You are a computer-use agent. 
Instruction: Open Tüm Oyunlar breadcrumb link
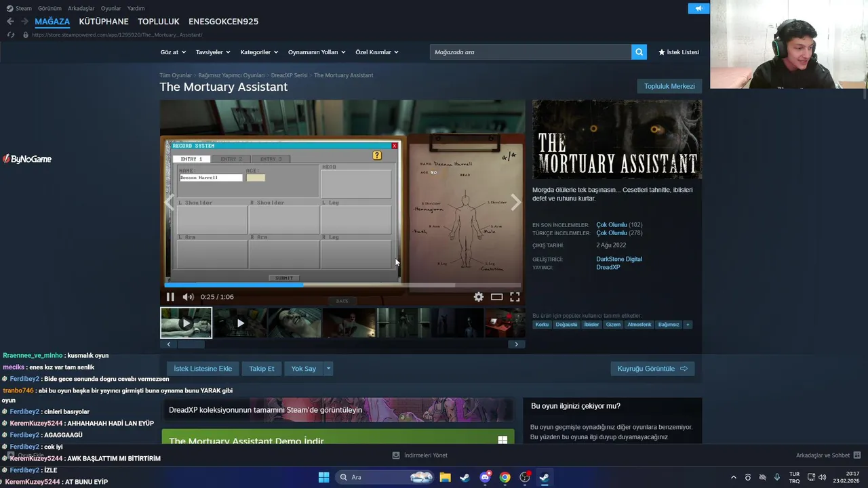176,75
